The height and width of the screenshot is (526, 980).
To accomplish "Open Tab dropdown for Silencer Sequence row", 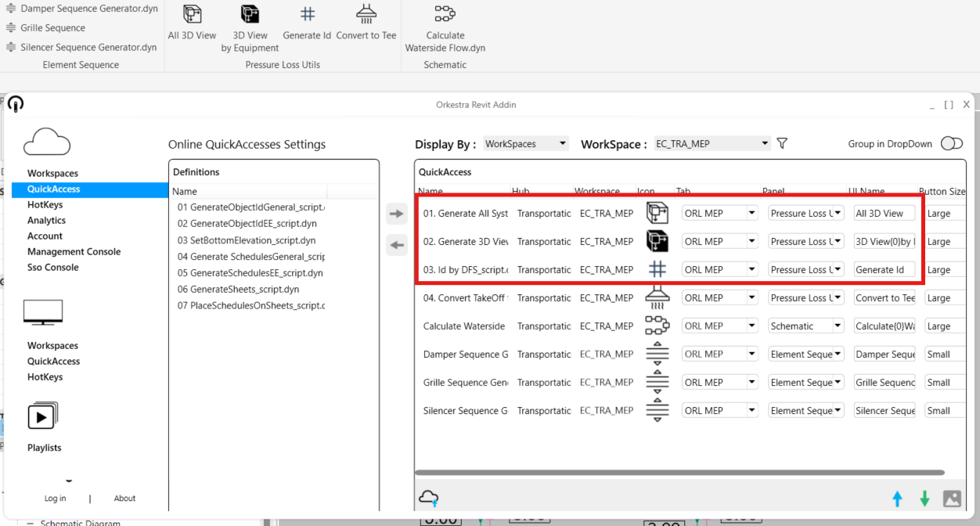I will click(720, 410).
